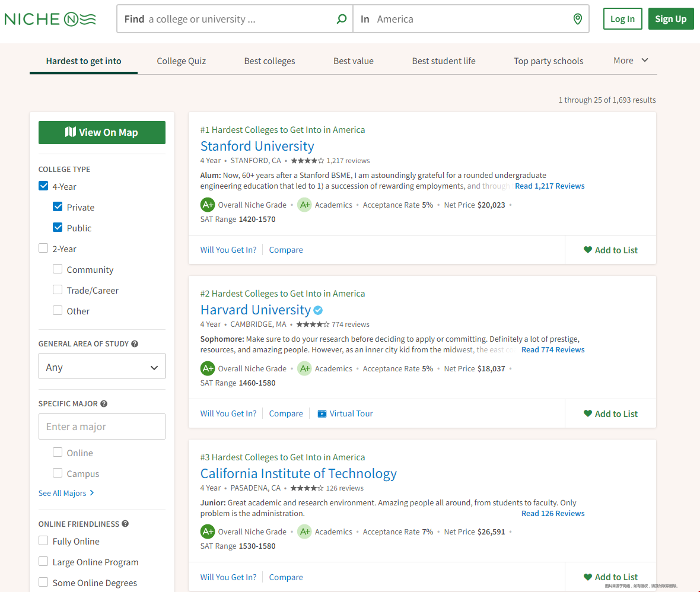Check the Trade/Career checkbox

(58, 289)
